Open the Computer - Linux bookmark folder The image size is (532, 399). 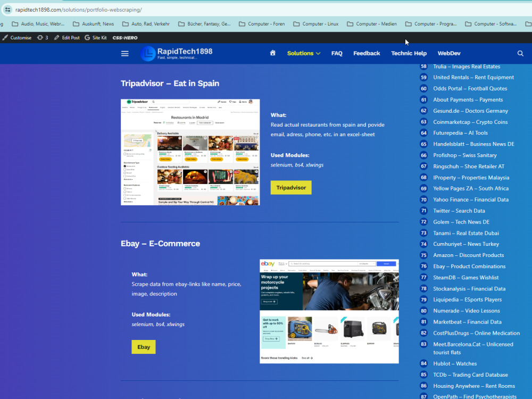click(x=316, y=24)
